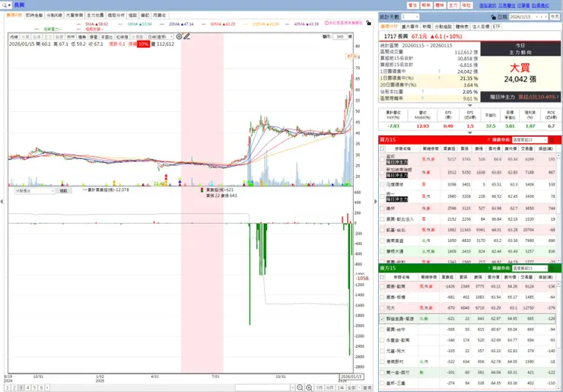Switch to 個股分析 tab

point(116,15)
